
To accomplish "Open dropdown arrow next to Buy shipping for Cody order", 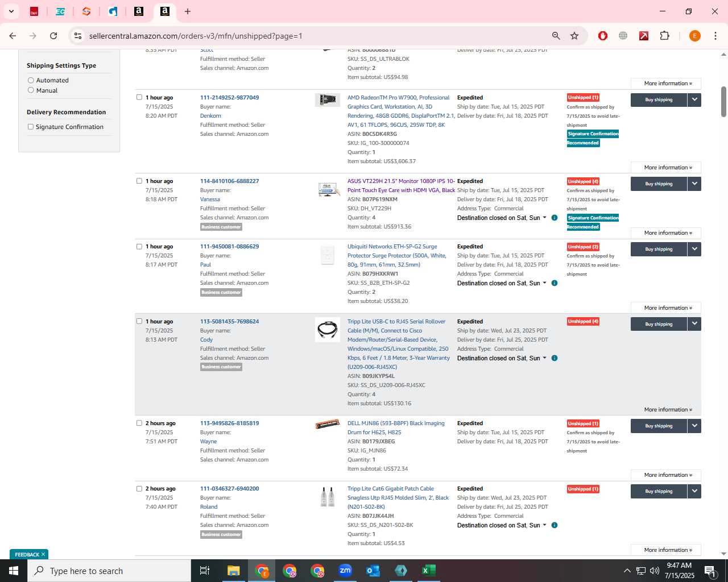I will point(694,324).
